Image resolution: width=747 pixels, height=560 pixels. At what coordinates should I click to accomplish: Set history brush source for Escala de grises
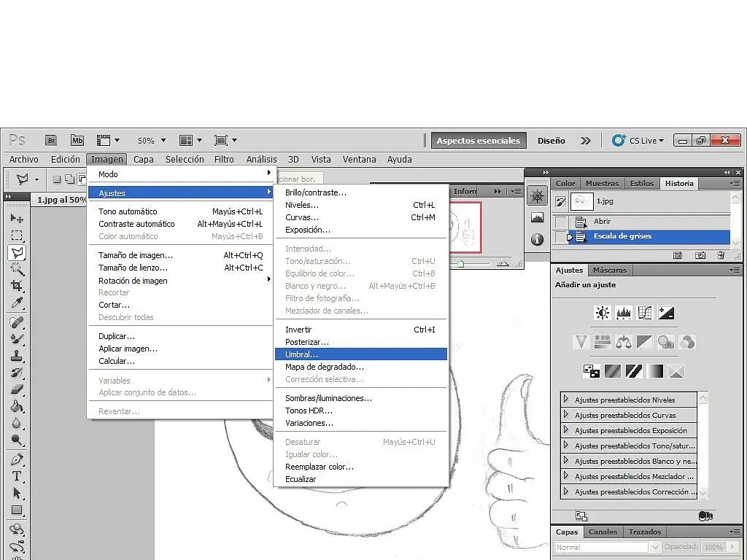561,237
